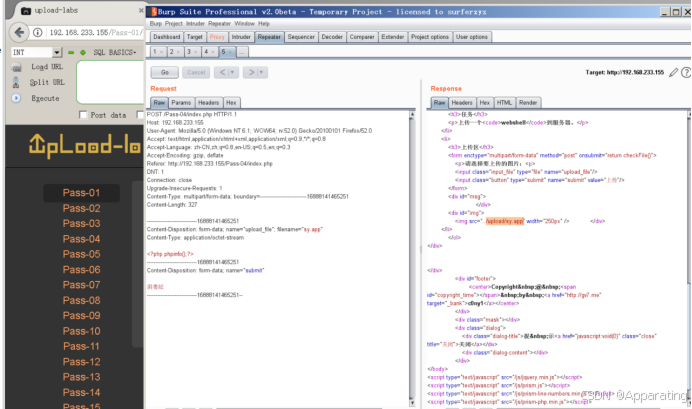Click the Execute label in HackBar
Image resolution: width=692 pixels, height=409 pixels.
pyautogui.click(x=45, y=98)
